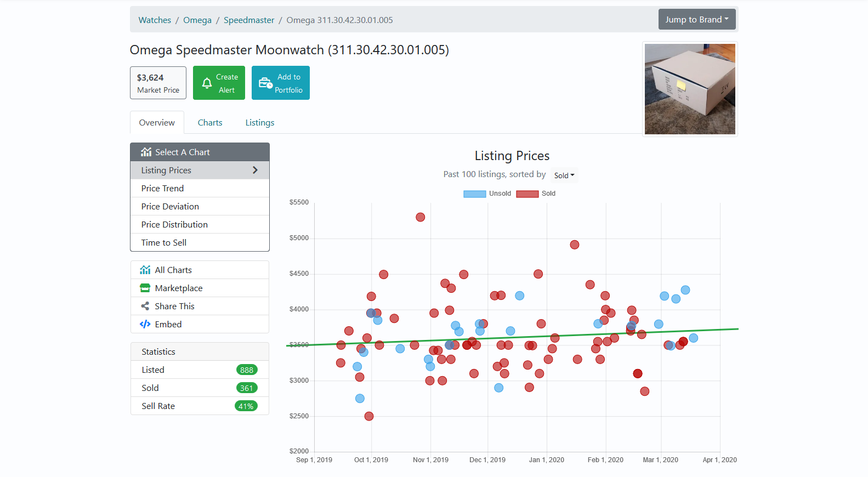The height and width of the screenshot is (477, 868).
Task: Click the portfolio briefcase icon
Action: coord(265,83)
